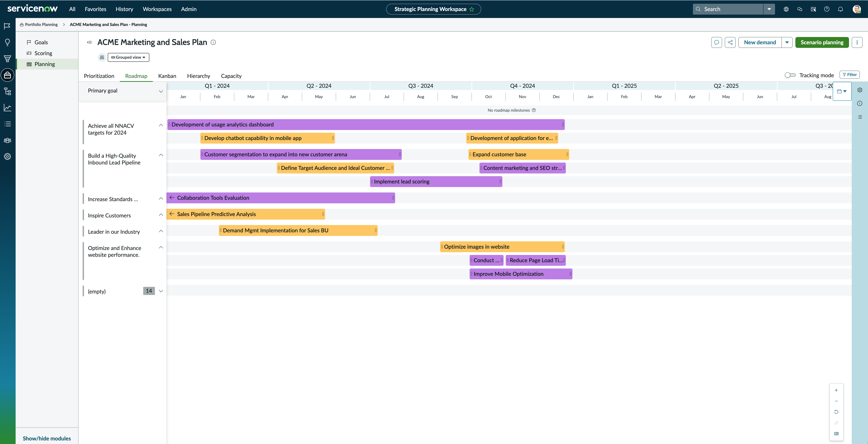Switch to the Kanban tab
Viewport: 868px width, 444px height.
pos(167,76)
